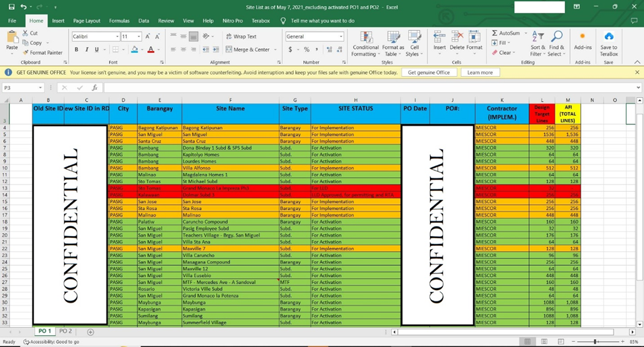Screen dimensions: 644x347
Task: Switch to the PO 2 sheet tab
Action: click(x=65, y=331)
